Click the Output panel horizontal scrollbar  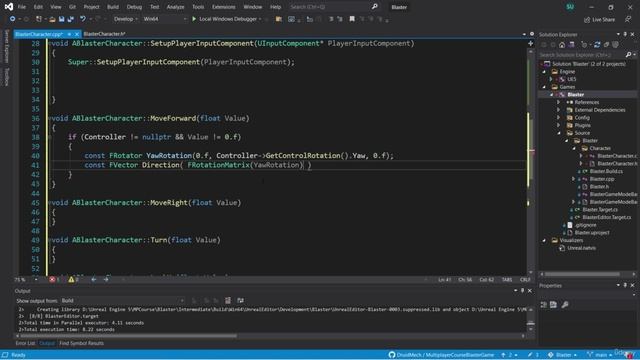coord(269,336)
